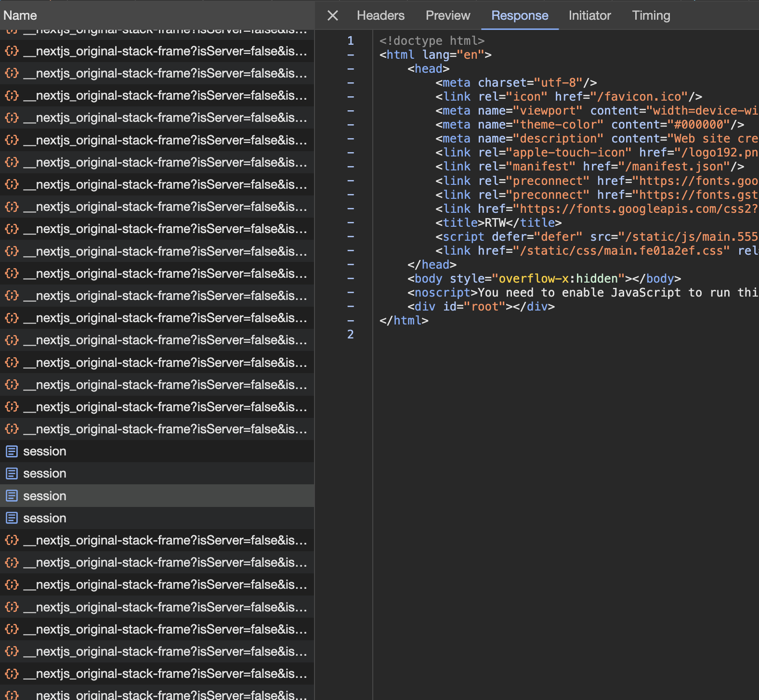The width and height of the screenshot is (759, 700).
Task: Click the html lang="en" tag line
Action: tap(435, 55)
